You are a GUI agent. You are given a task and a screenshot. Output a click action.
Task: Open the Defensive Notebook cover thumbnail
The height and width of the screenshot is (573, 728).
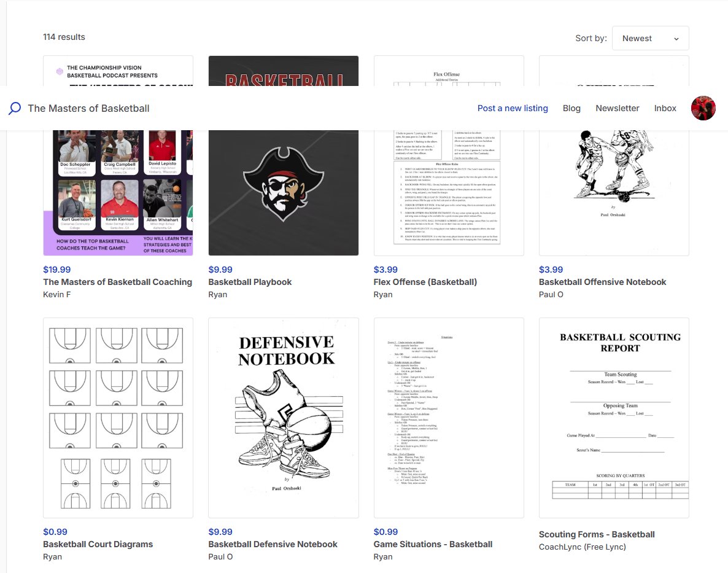pyautogui.click(x=283, y=418)
